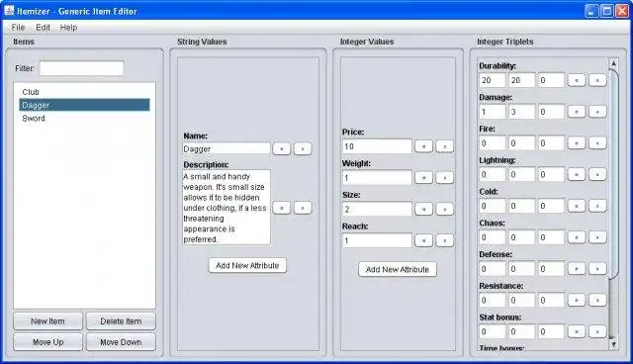Click Add New Attribute under String Values
The image size is (633, 364).
(247, 265)
